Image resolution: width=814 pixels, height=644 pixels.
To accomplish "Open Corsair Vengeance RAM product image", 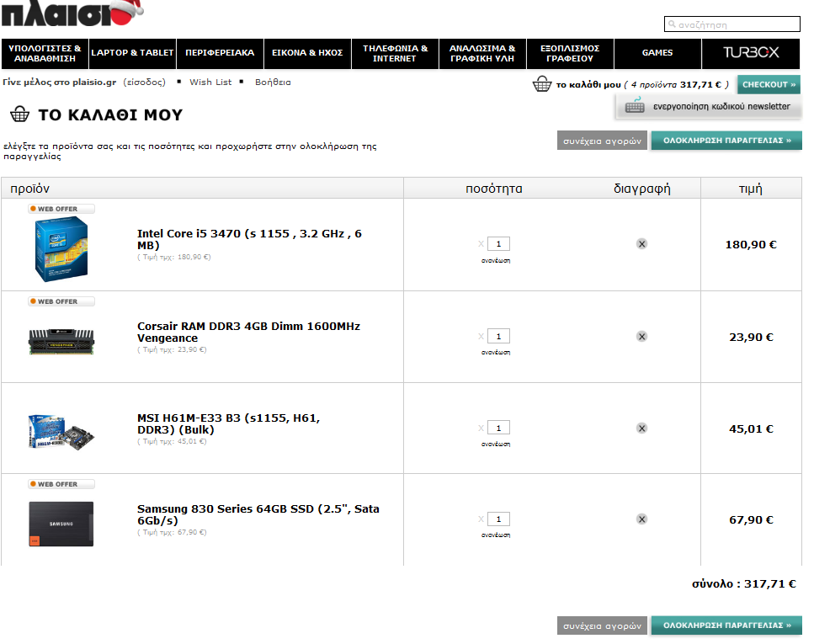I will [61, 341].
